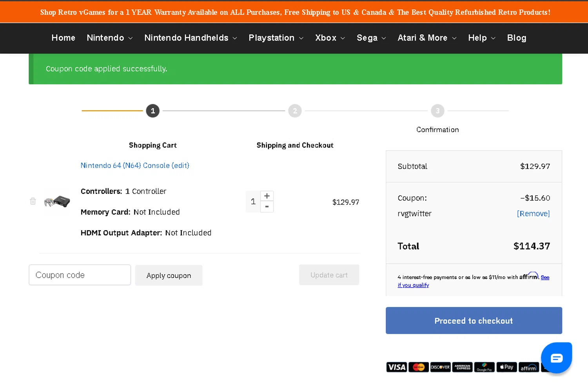Viewport: 588px width, 389px height.
Task: Expand the Sega dropdown menu
Action: 371,38
